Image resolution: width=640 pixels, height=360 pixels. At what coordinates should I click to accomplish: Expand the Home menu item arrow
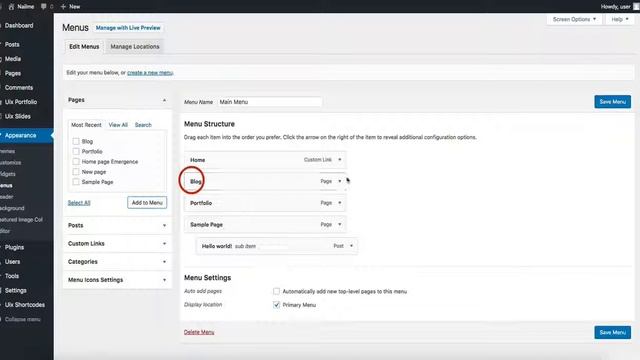coord(340,160)
